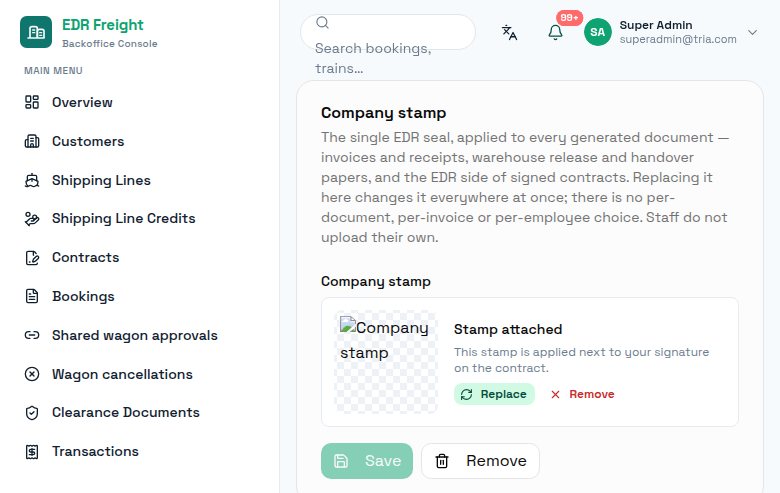Click the Shipping Lines ship icon
The width and height of the screenshot is (780, 493).
(x=32, y=180)
